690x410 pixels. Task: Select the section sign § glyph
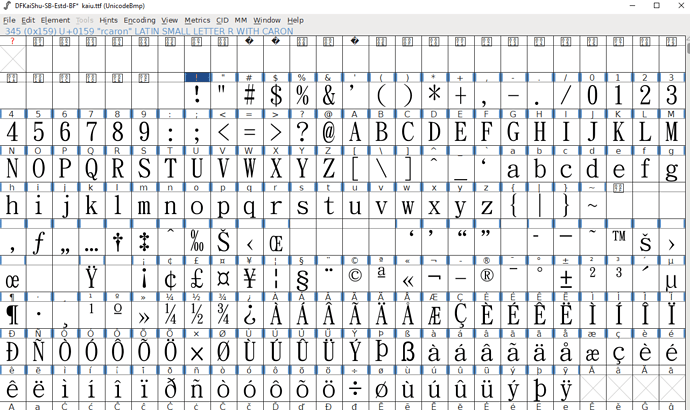(303, 278)
